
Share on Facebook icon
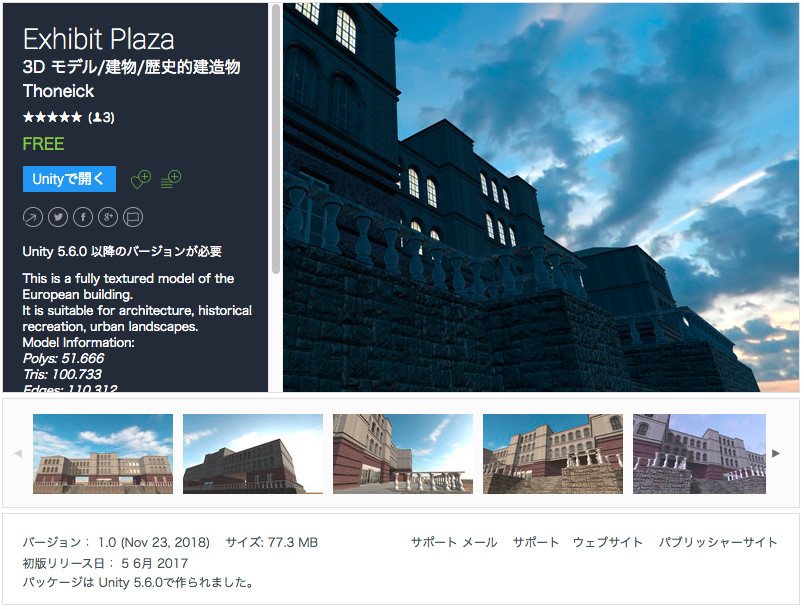click(83, 217)
